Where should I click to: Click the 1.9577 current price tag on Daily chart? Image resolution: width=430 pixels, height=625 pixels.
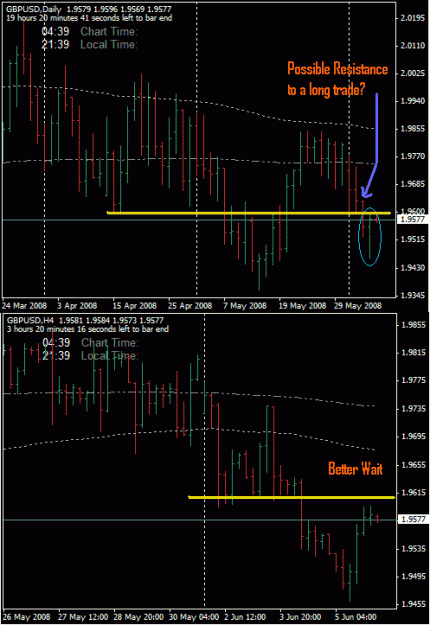click(x=412, y=219)
